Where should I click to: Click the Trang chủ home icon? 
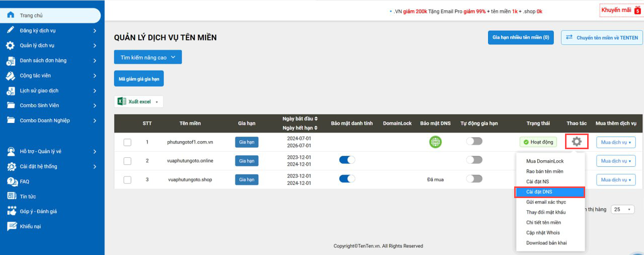[11, 15]
